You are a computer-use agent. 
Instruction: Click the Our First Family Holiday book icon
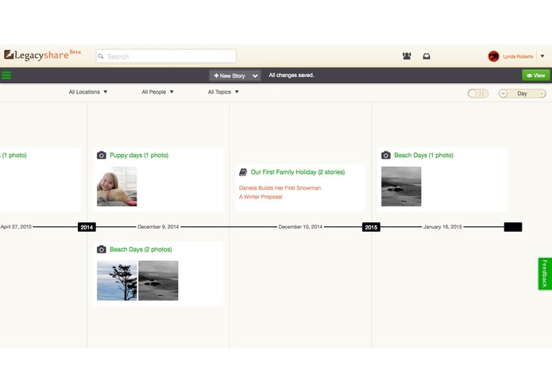pyautogui.click(x=243, y=172)
